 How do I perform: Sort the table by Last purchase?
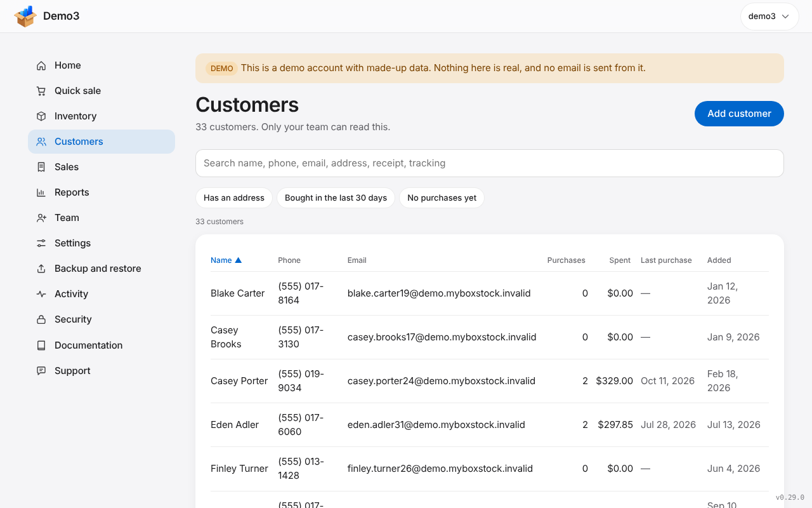666,260
